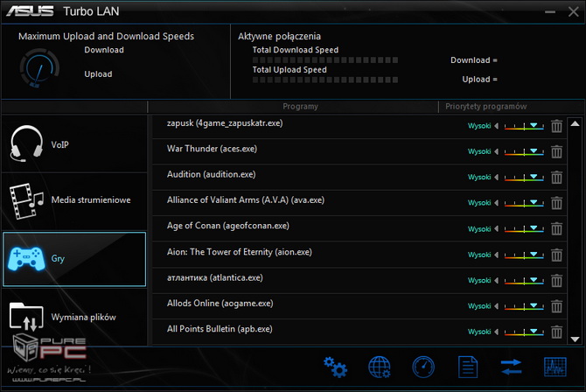Remove Audition (audition.exe) using trash icon

(x=556, y=178)
